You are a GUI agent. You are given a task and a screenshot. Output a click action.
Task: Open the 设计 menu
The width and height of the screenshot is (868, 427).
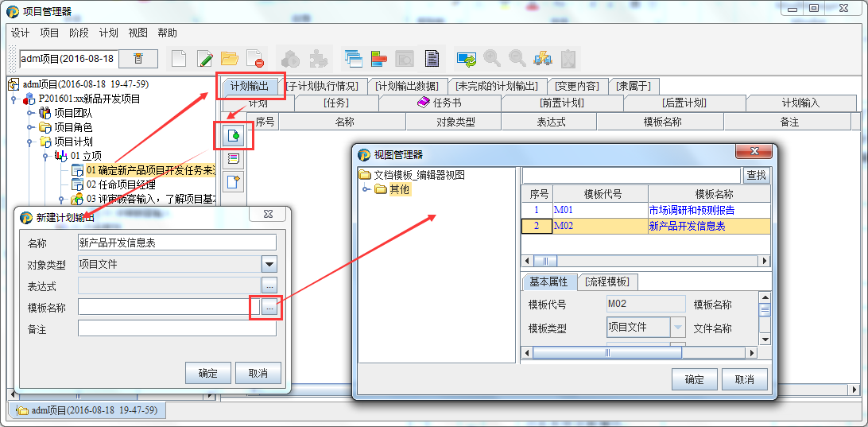pyautogui.click(x=20, y=33)
